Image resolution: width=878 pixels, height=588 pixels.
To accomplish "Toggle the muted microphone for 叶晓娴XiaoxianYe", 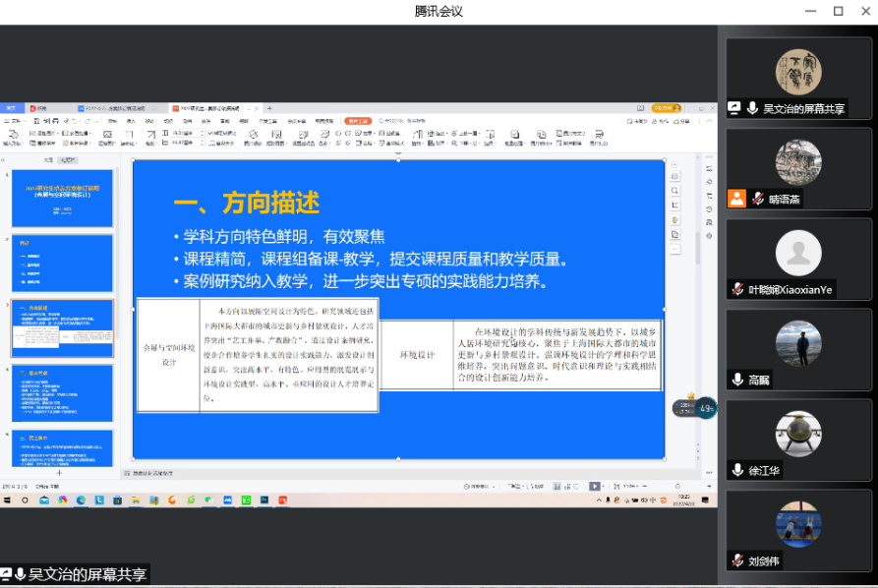I will [737, 289].
